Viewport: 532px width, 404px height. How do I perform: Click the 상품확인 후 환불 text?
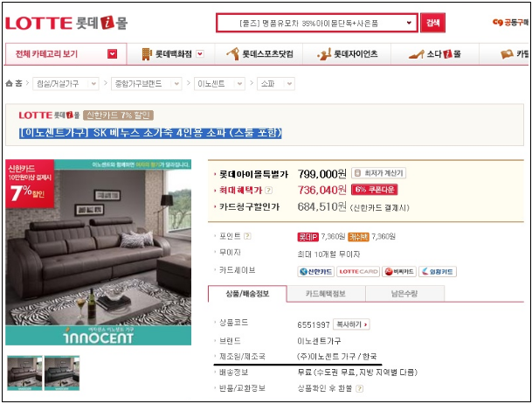(x=325, y=388)
